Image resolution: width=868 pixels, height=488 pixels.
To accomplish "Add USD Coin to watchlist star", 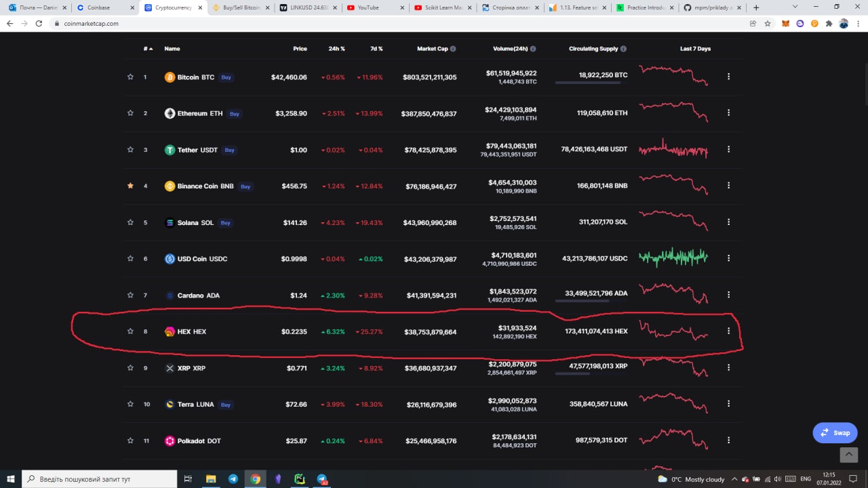I will point(130,258).
